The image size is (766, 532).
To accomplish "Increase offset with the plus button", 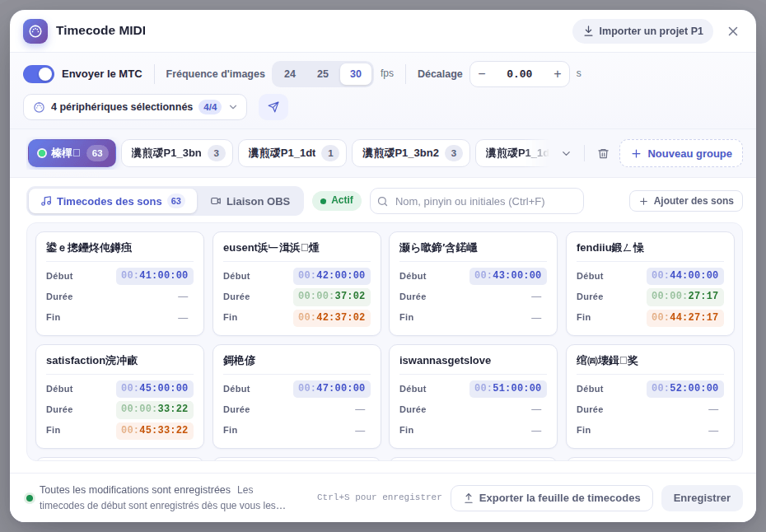I will click(x=558, y=74).
